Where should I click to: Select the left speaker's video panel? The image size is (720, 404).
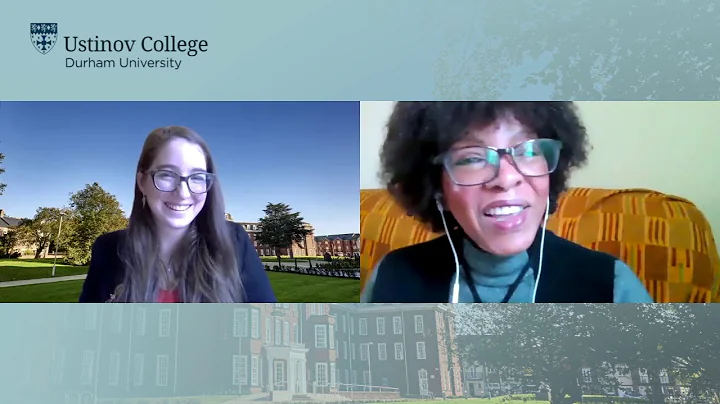coord(180,202)
